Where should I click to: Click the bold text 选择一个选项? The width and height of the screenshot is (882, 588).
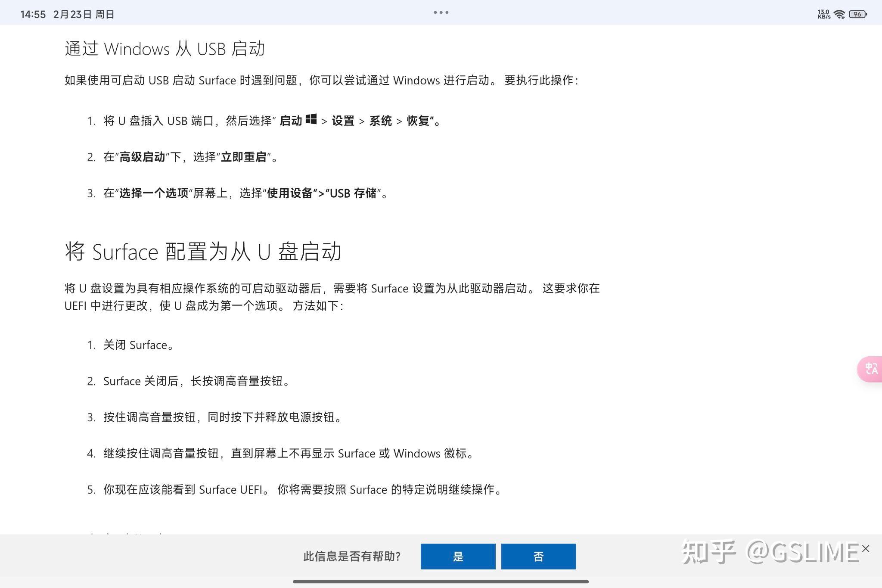click(x=154, y=193)
